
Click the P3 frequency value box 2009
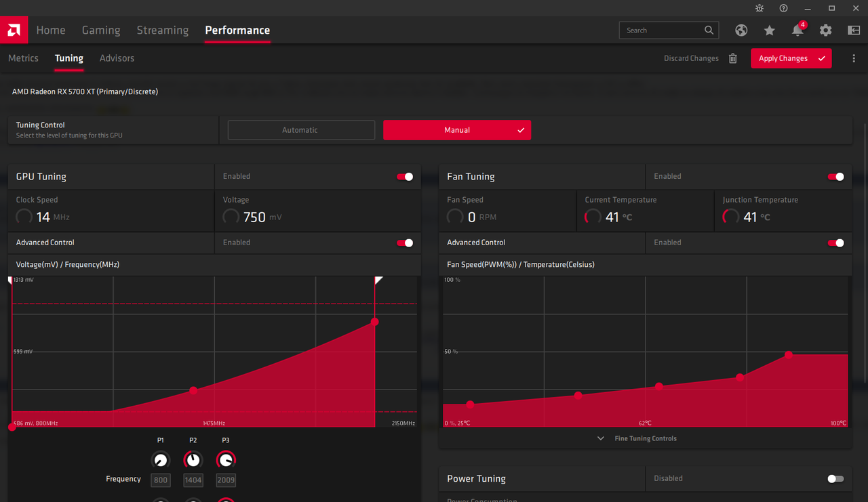point(226,480)
